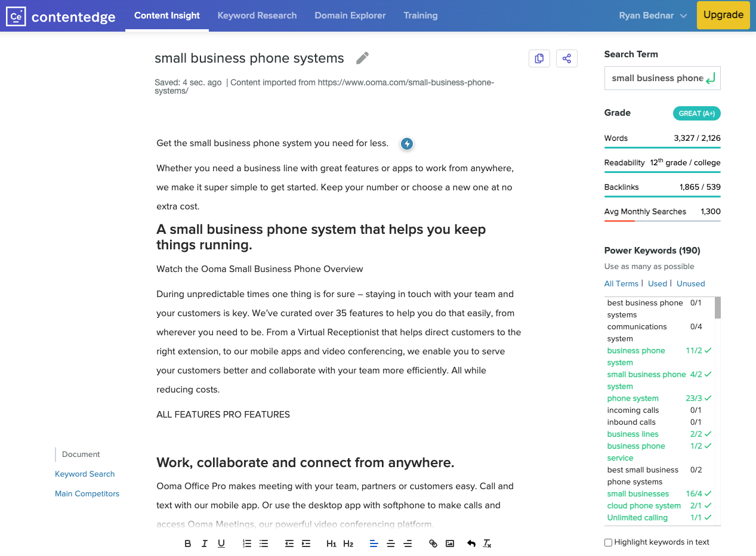
Task: Undo the last edit via toolbar arrow
Action: [x=471, y=543]
